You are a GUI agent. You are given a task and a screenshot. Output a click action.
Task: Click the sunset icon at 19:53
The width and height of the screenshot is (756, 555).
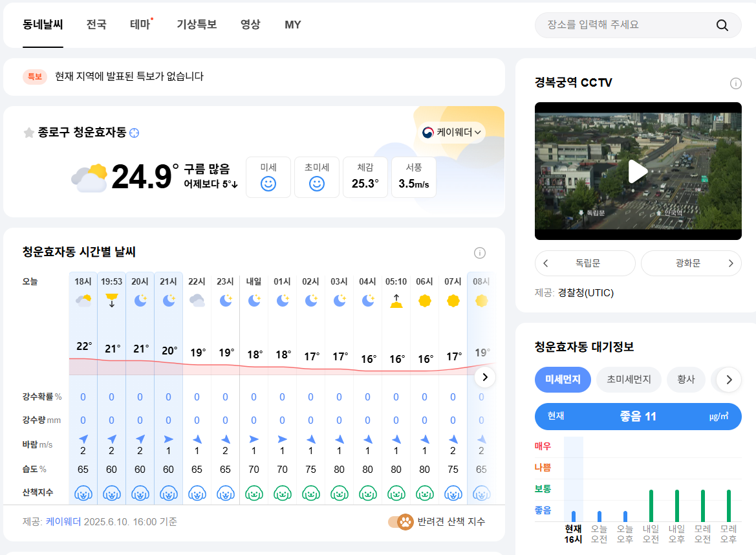coord(111,300)
